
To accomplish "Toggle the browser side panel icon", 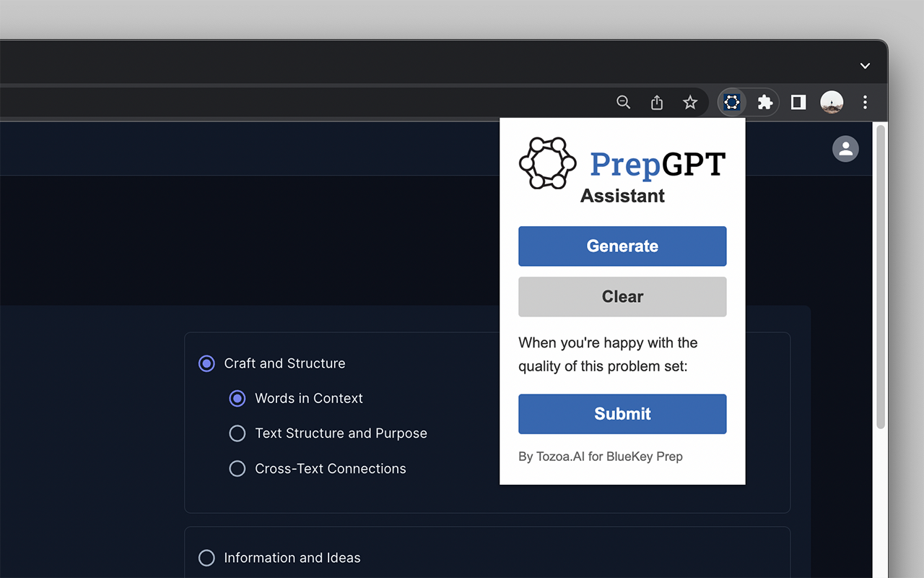I will pyautogui.click(x=798, y=103).
